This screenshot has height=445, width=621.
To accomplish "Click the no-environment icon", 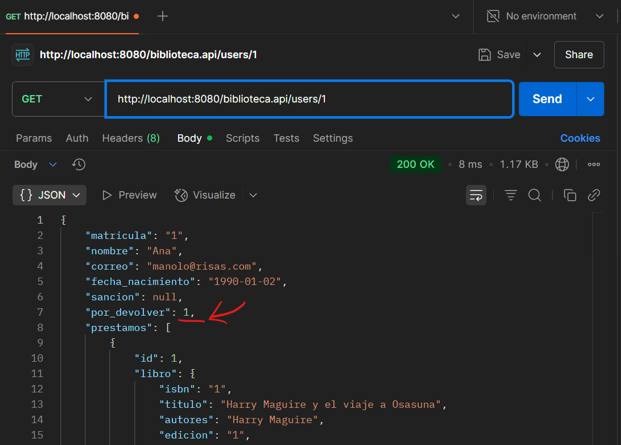I will point(493,16).
